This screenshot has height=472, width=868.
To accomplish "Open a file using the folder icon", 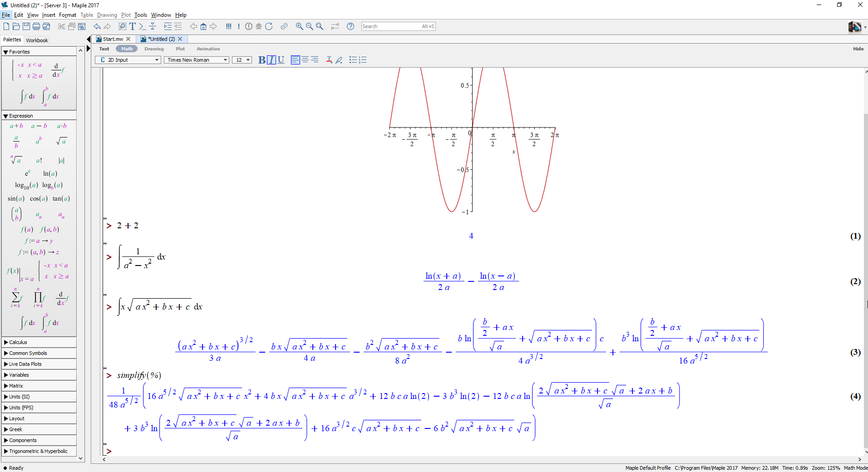I will pos(16,26).
